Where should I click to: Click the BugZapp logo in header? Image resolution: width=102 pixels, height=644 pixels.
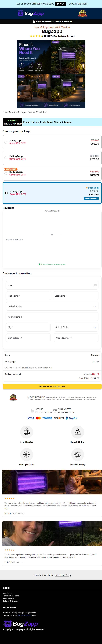tap(30, 13)
